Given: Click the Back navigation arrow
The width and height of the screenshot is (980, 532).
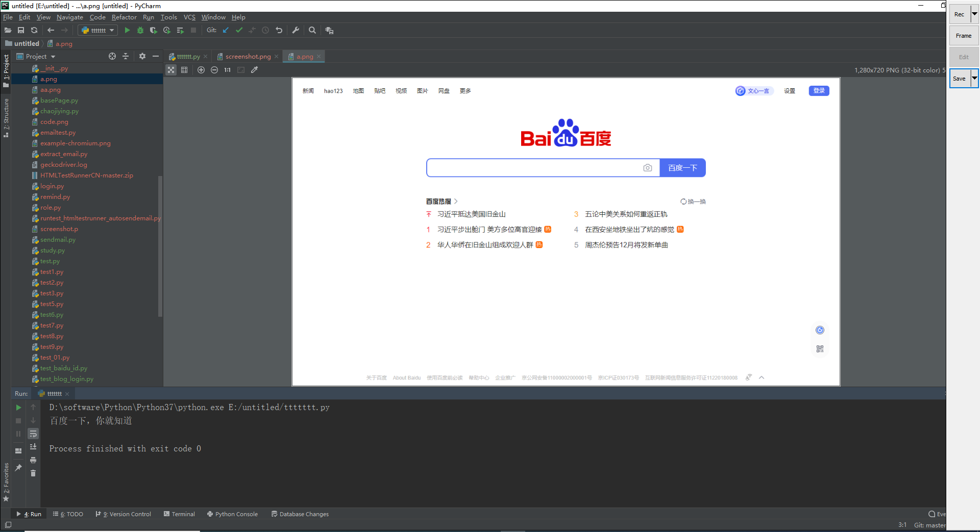Looking at the screenshot, I should [51, 31].
